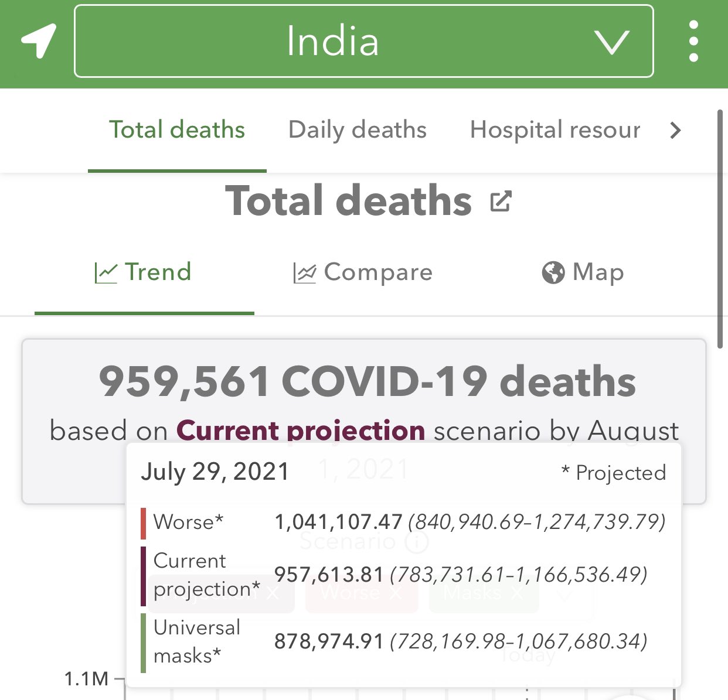Select the Trend view tab
728x700 pixels.
(x=144, y=272)
